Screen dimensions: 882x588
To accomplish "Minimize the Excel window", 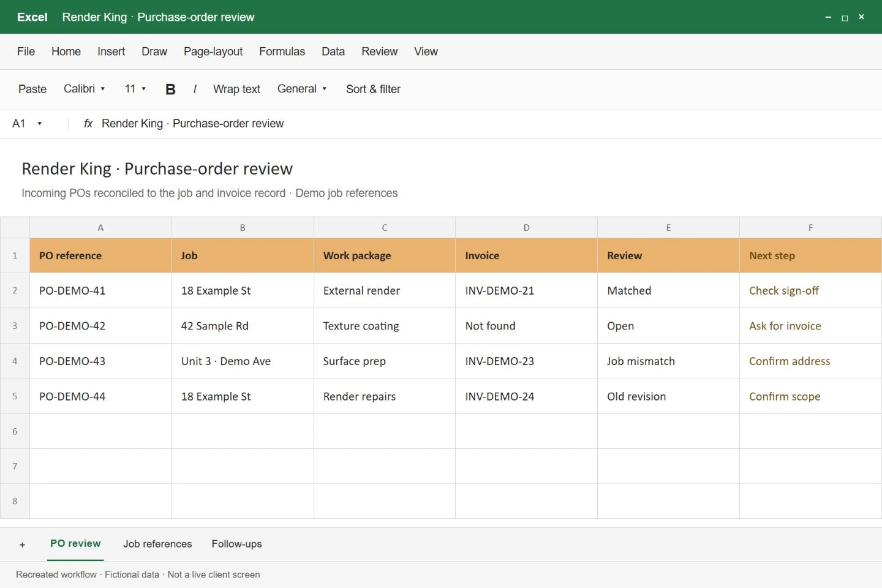I will pyautogui.click(x=828, y=17).
